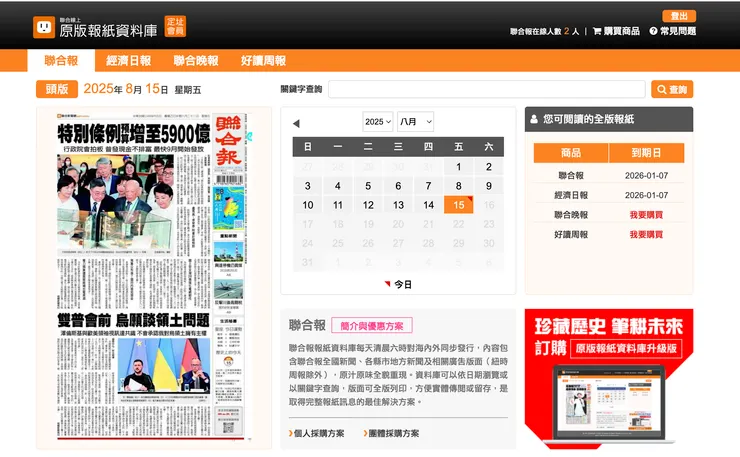Image resolution: width=740 pixels, height=457 pixels.
Task: Select calendar date 5
Action: click(x=368, y=186)
